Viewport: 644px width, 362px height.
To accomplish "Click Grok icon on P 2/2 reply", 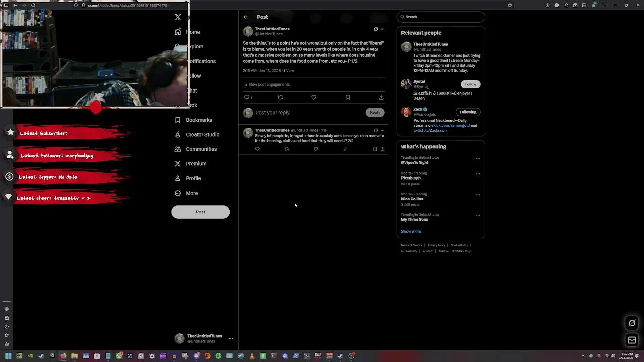I will [x=376, y=130].
